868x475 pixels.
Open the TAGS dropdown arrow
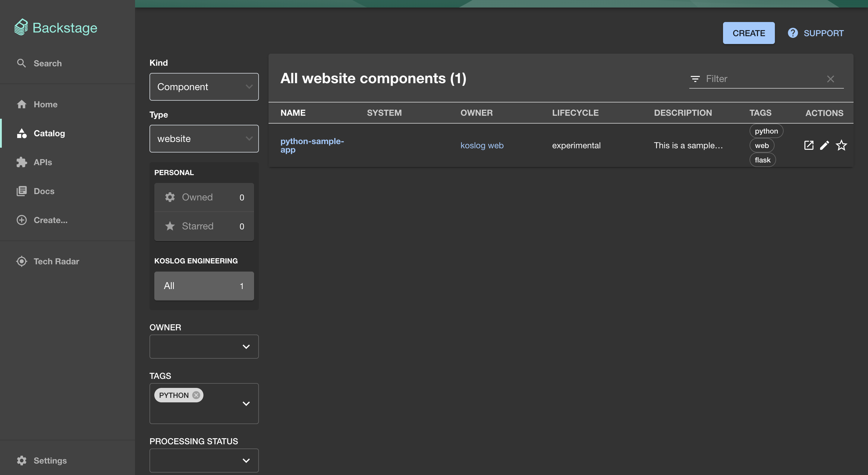click(x=246, y=404)
